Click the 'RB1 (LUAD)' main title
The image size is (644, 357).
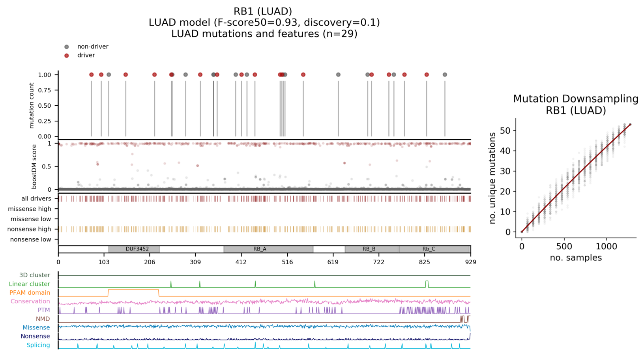click(x=263, y=11)
